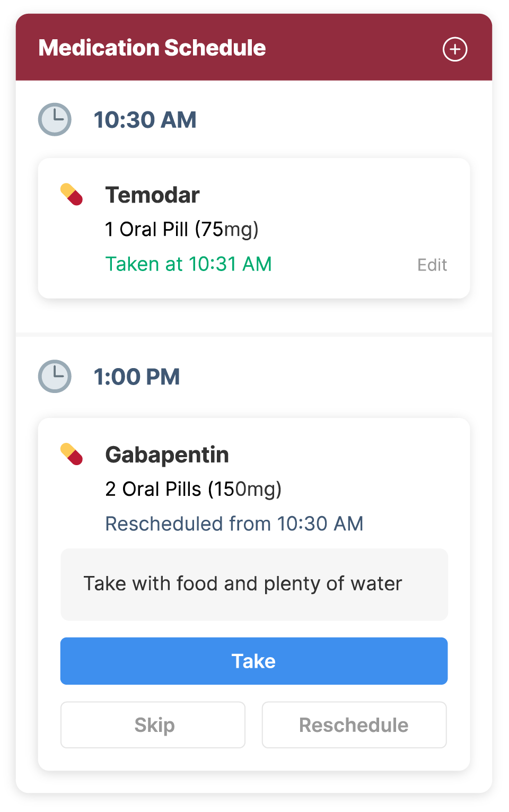Click the "Rescheduled from 10:30 AM" text
This screenshot has width=509, height=812.
point(234,524)
